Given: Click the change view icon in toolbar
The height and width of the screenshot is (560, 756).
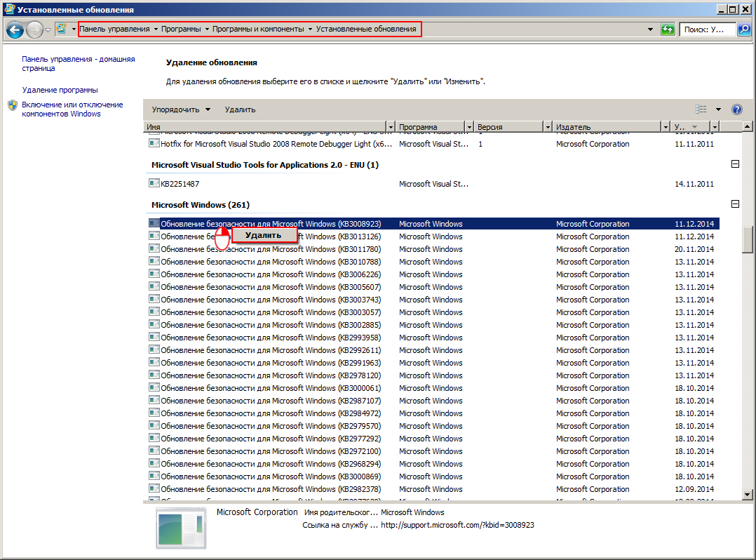Looking at the screenshot, I should (701, 109).
